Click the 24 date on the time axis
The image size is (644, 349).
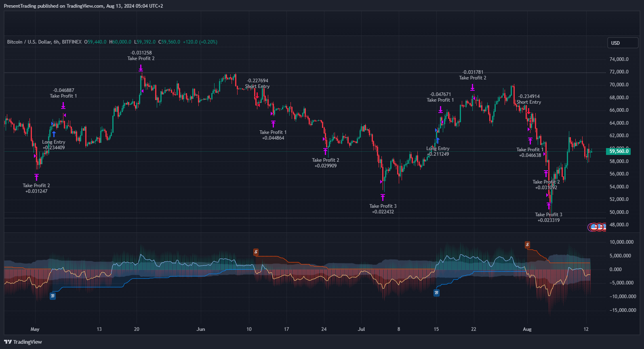click(x=324, y=329)
